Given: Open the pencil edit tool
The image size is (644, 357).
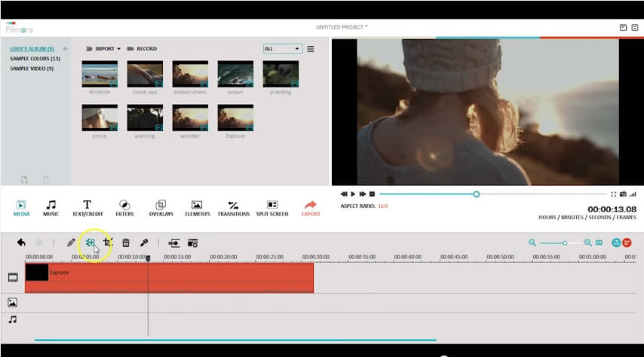Looking at the screenshot, I should 71,243.
